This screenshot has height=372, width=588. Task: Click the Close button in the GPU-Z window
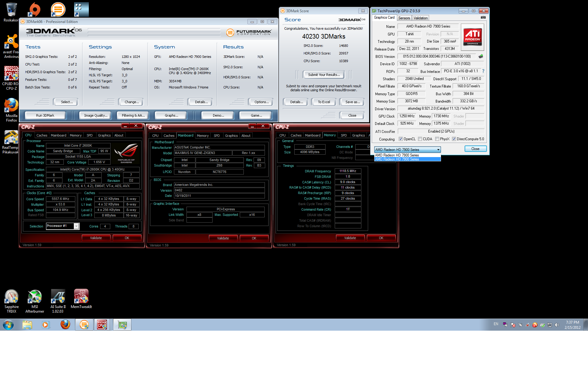click(475, 149)
